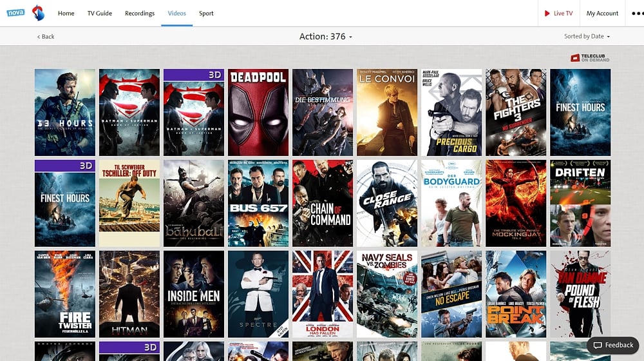The width and height of the screenshot is (644, 361).
Task: Open Die Bestimmung movie poster
Action: pyautogui.click(x=323, y=112)
